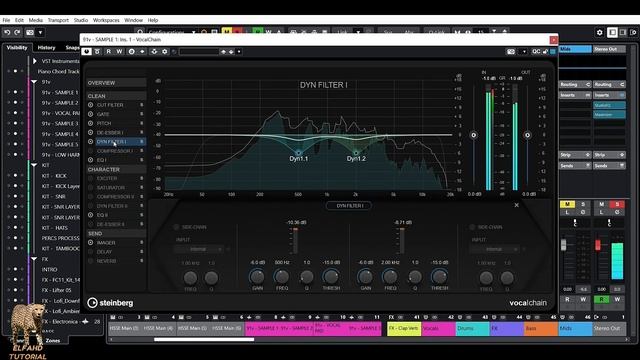Collapse the KIT folder track
This screenshot has height=360, width=640.
pos(34,165)
